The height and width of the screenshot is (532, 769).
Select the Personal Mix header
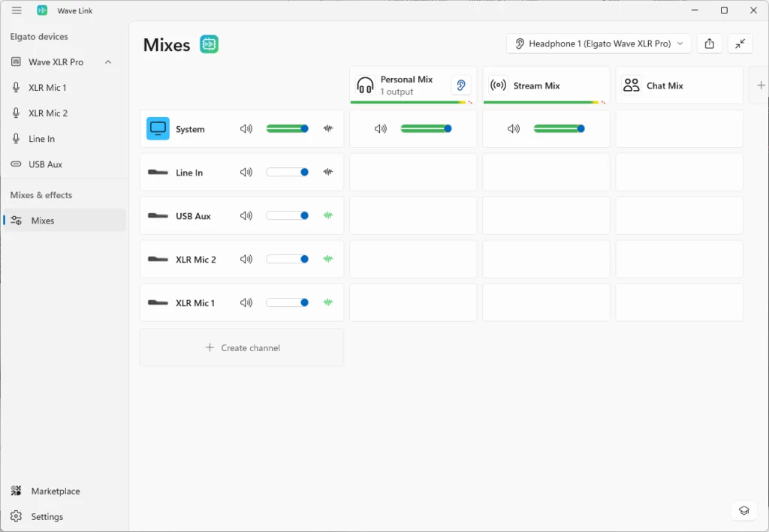coord(413,86)
